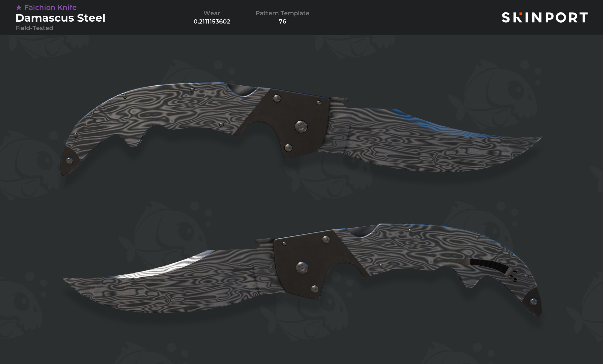Select the pattern template value 76
Screen dimensions: 603x364
click(282, 21)
